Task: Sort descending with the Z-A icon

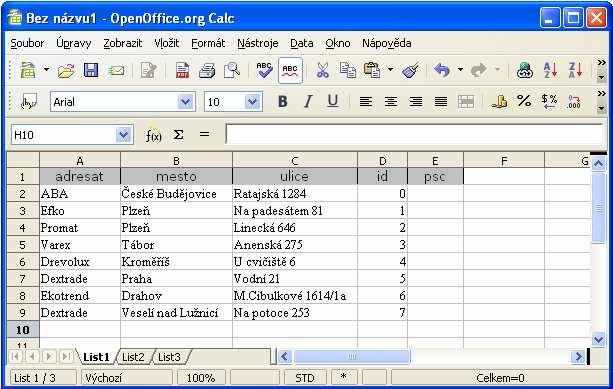Action: 575,71
